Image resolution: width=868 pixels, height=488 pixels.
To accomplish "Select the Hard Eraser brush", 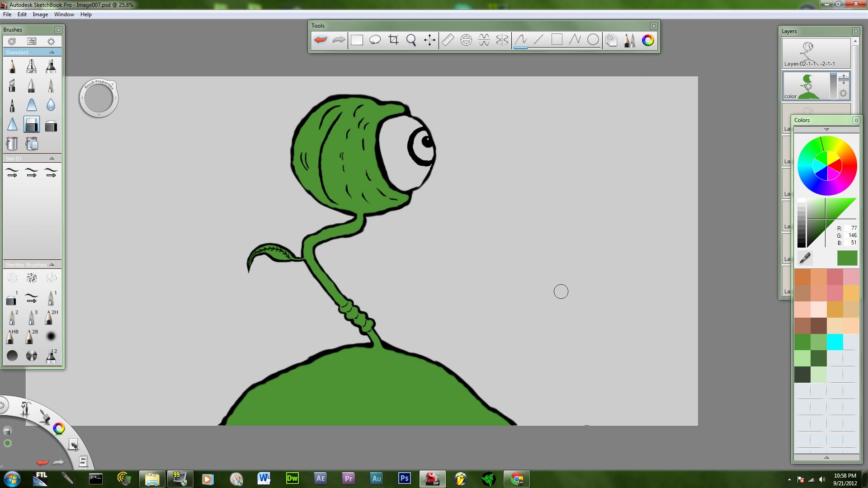I will coord(31,125).
